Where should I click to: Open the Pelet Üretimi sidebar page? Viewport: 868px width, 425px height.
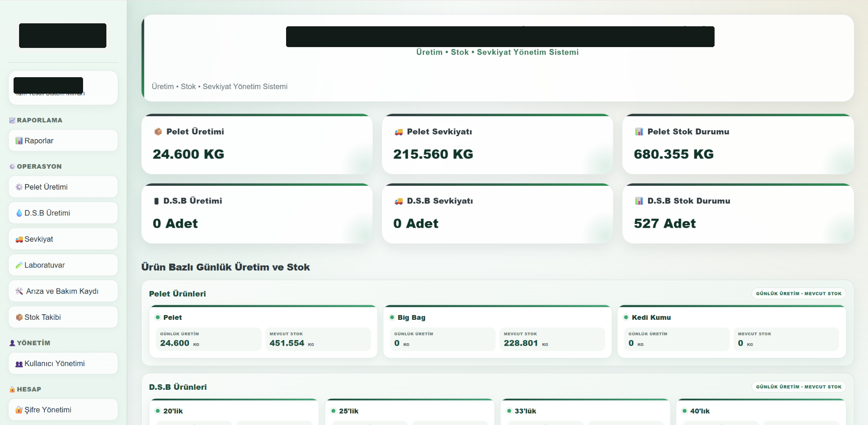tap(63, 187)
